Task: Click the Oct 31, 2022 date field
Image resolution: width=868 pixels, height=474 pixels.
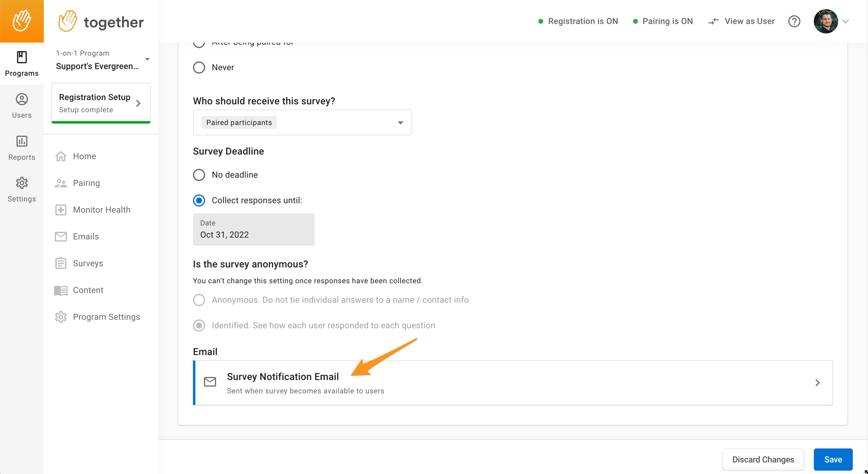Action: (254, 229)
